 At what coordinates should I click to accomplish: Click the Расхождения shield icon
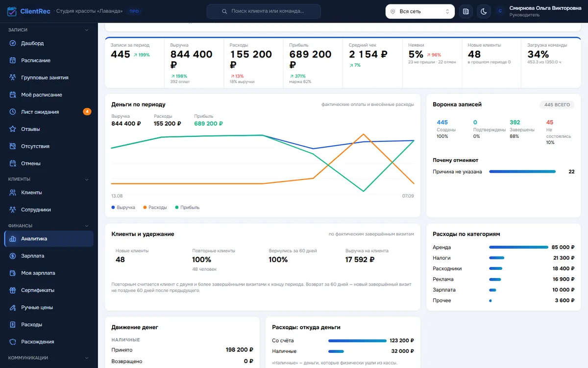coord(13,342)
